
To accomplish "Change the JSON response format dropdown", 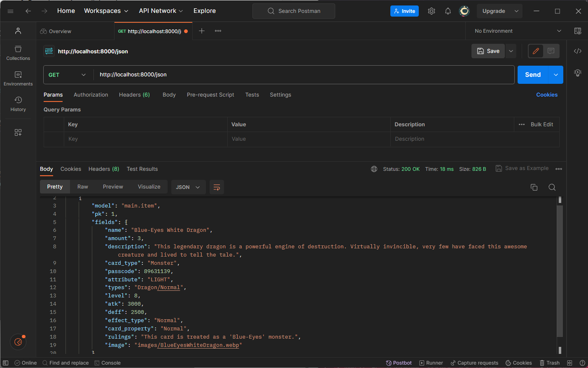I will click(188, 187).
